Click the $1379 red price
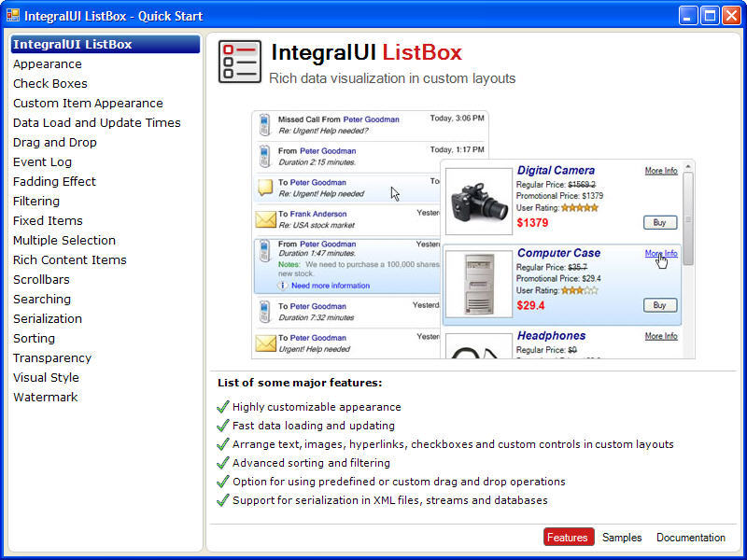Screen dimensions: 747x560 pos(532,222)
